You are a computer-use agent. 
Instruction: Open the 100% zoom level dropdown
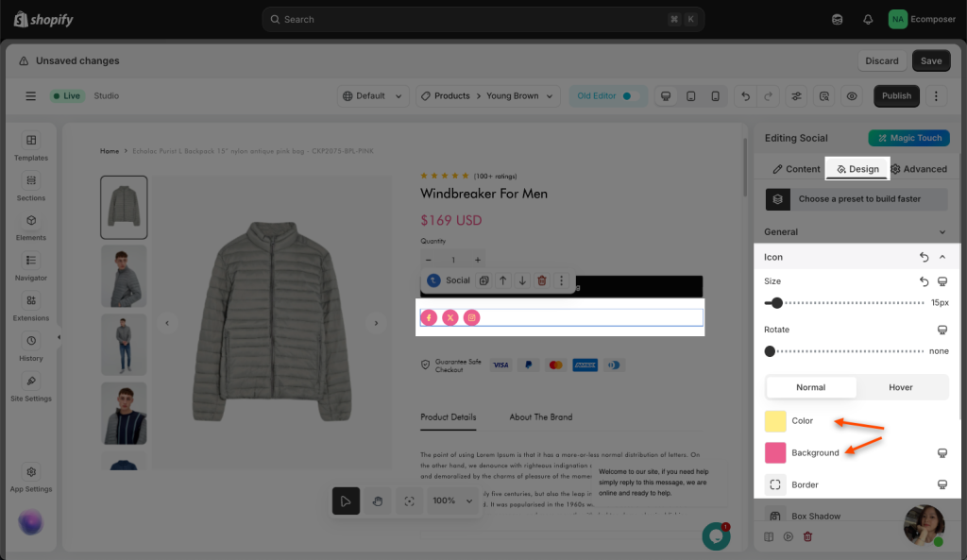coord(452,501)
